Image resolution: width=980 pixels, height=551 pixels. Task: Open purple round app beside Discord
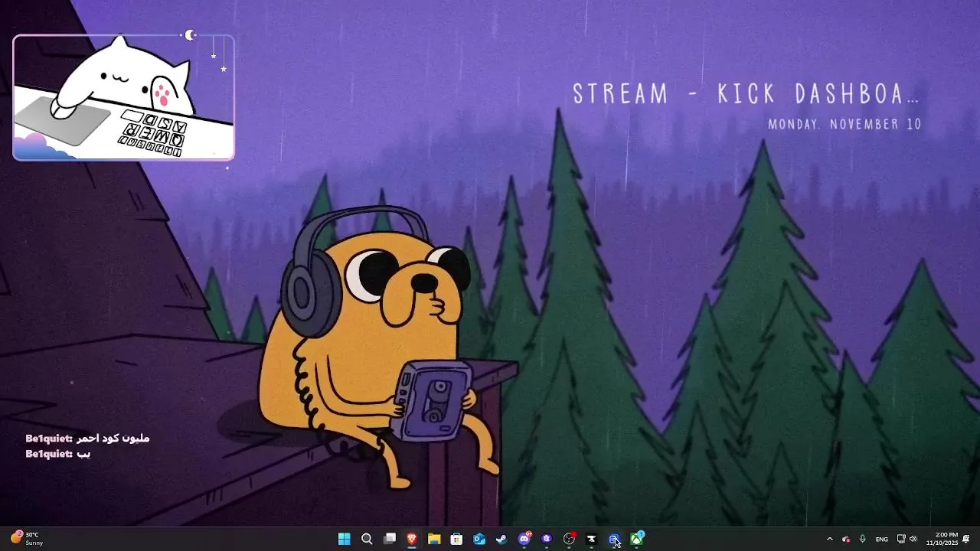coord(547,539)
